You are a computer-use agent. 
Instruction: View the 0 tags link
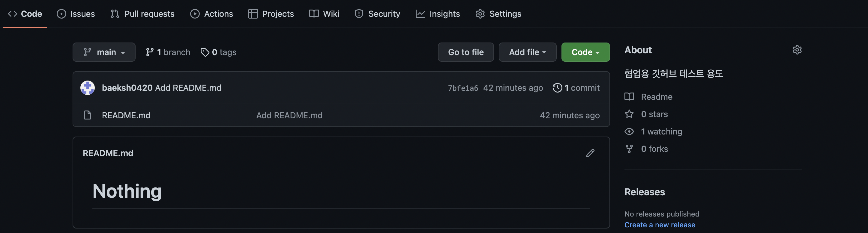point(218,52)
